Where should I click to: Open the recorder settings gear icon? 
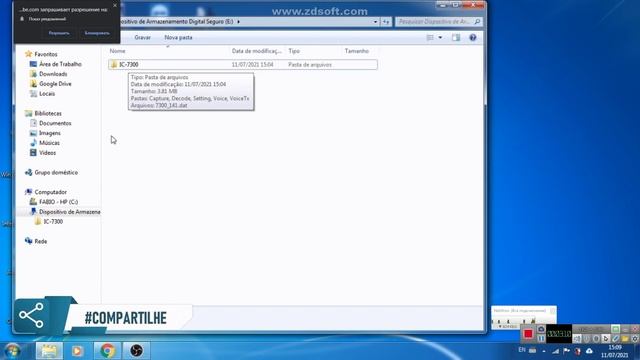pyautogui.click(x=635, y=338)
